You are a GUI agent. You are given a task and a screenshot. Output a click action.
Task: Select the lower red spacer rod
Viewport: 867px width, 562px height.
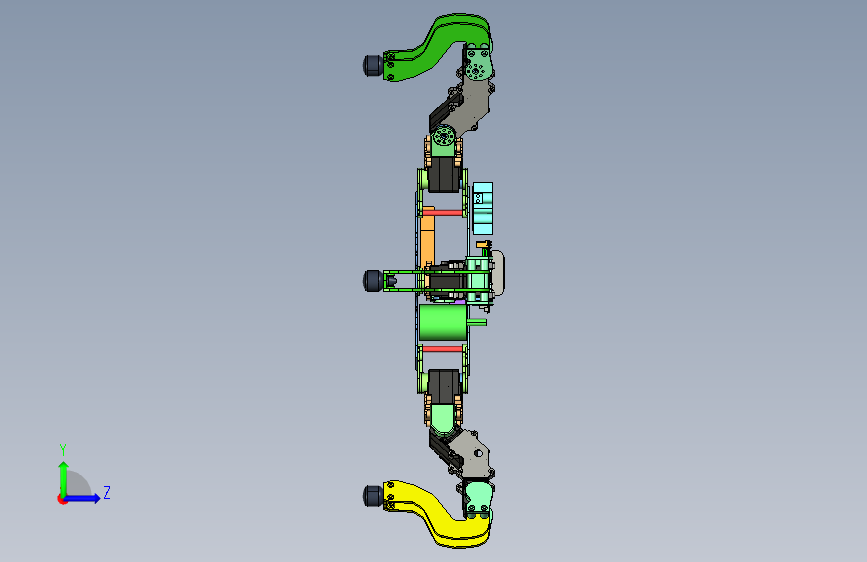pos(443,349)
